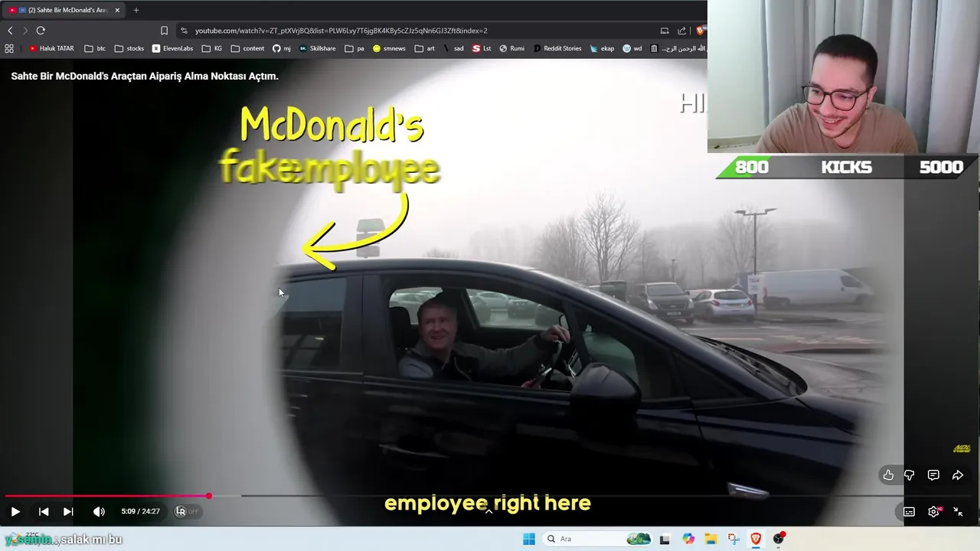Open File Explorer from taskbar
Viewport: 980px width, 551px height.
click(x=710, y=539)
